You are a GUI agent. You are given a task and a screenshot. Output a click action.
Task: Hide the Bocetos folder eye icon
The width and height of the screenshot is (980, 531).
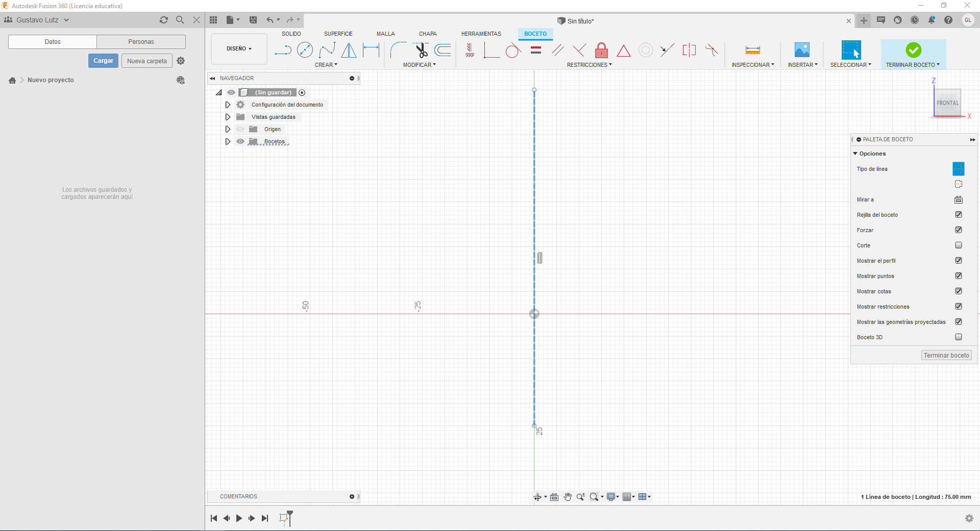(x=240, y=141)
